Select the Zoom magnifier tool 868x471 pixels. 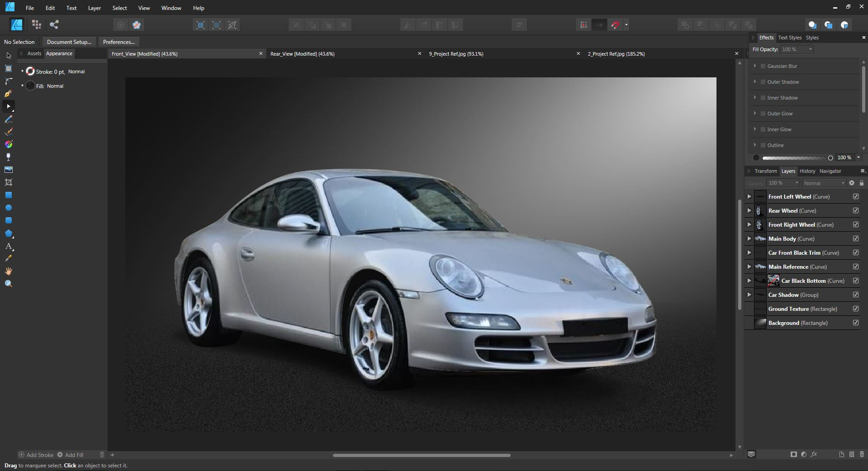(x=9, y=284)
